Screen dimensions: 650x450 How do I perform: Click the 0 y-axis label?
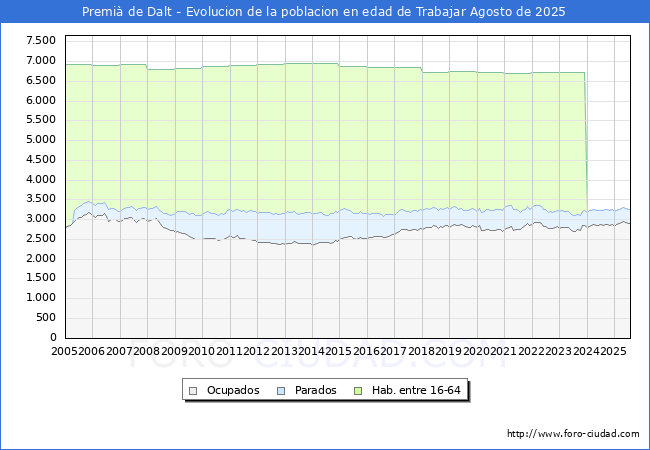click(x=53, y=337)
